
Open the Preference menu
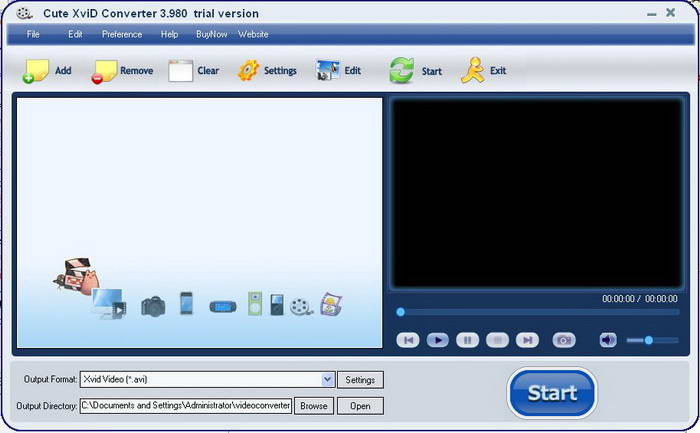[x=121, y=34]
